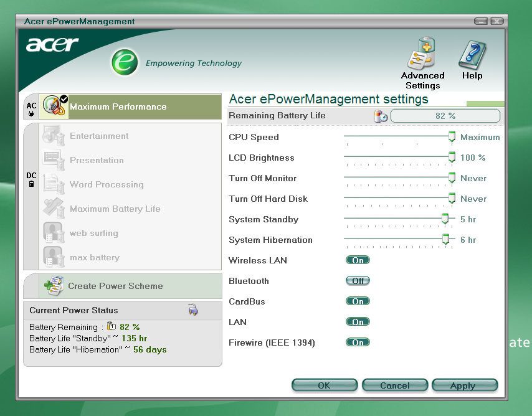Viewport: 532px width, 416px height.
Task: Click the max battery scheme icon
Action: tap(54, 257)
